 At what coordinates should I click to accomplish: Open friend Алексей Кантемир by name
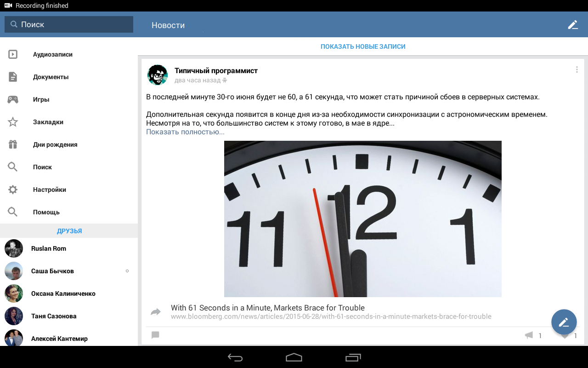pos(59,339)
